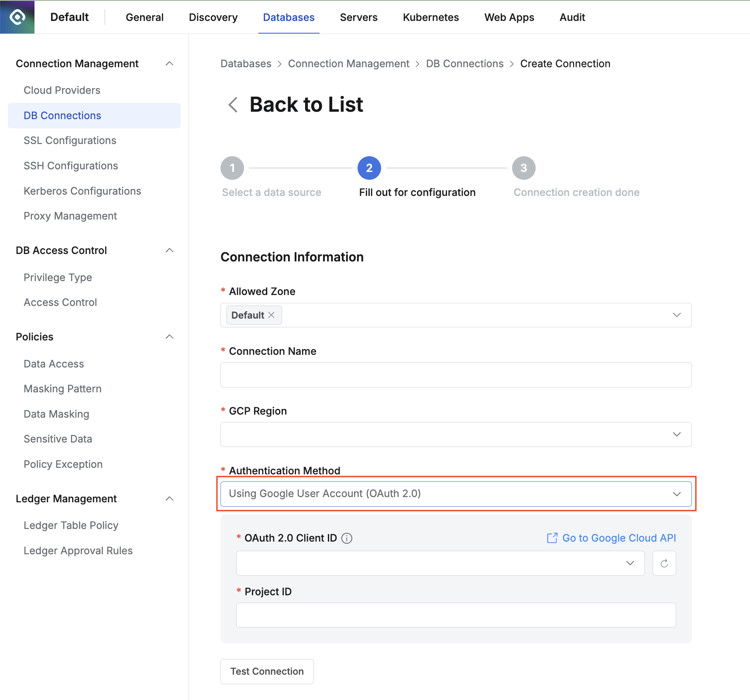Image resolution: width=750 pixels, height=700 pixels.
Task: Click the external-link icon for Google Cloud API
Action: [x=553, y=538]
